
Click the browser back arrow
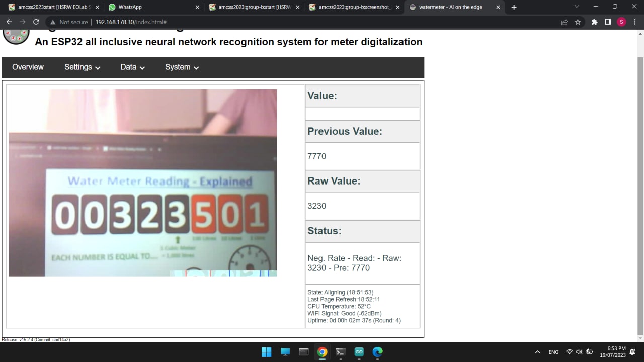pyautogui.click(x=9, y=22)
